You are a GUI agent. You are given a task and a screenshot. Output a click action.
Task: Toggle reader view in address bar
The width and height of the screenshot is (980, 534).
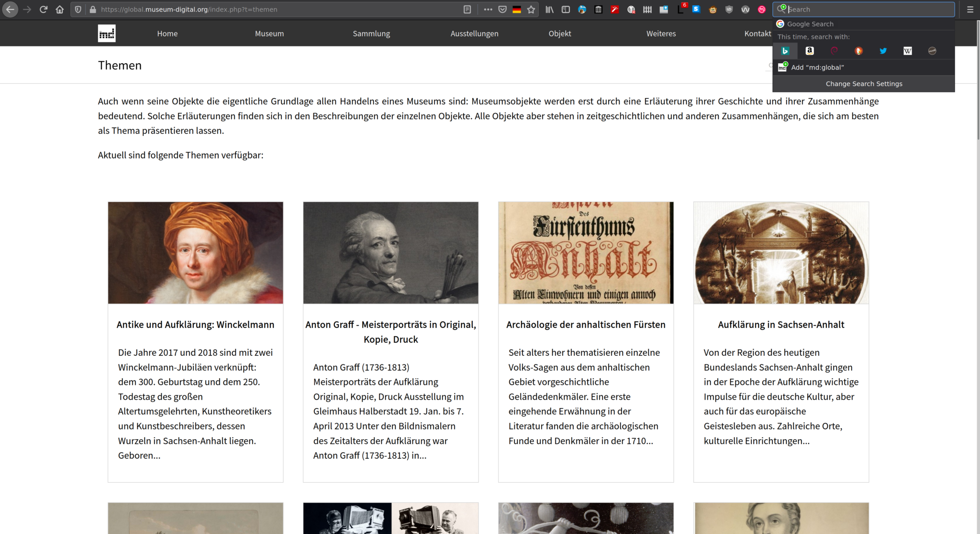[468, 9]
